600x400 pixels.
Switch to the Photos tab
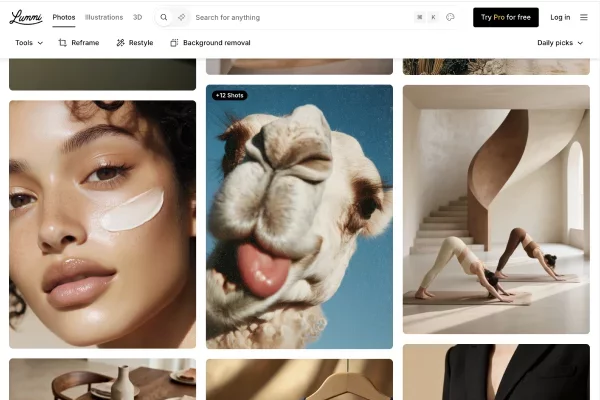pyautogui.click(x=64, y=17)
